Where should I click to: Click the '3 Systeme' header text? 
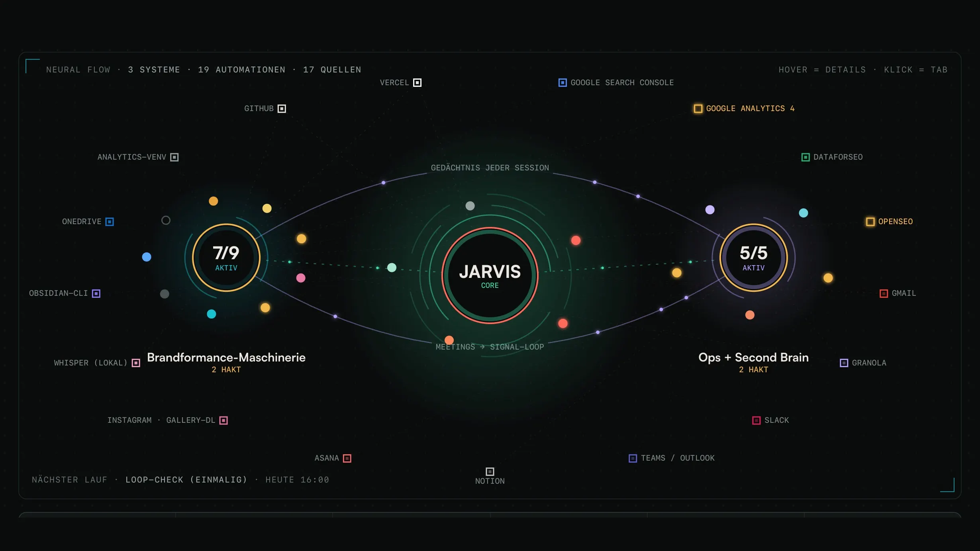click(x=154, y=70)
